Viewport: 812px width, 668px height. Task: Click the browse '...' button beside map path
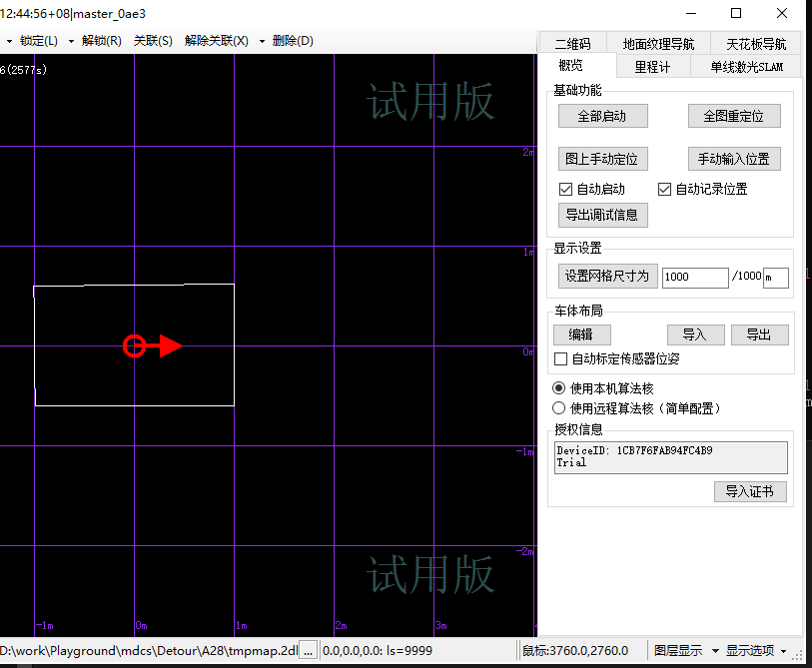(x=309, y=650)
